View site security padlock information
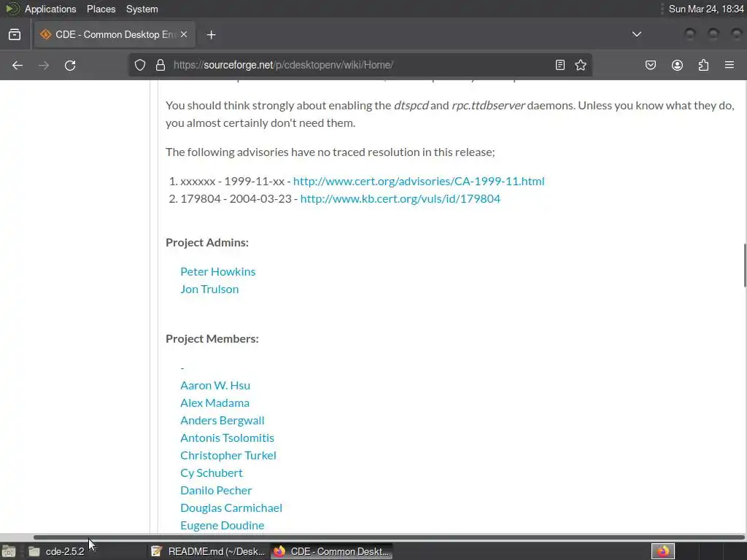The height and width of the screenshot is (560, 747). [x=160, y=65]
